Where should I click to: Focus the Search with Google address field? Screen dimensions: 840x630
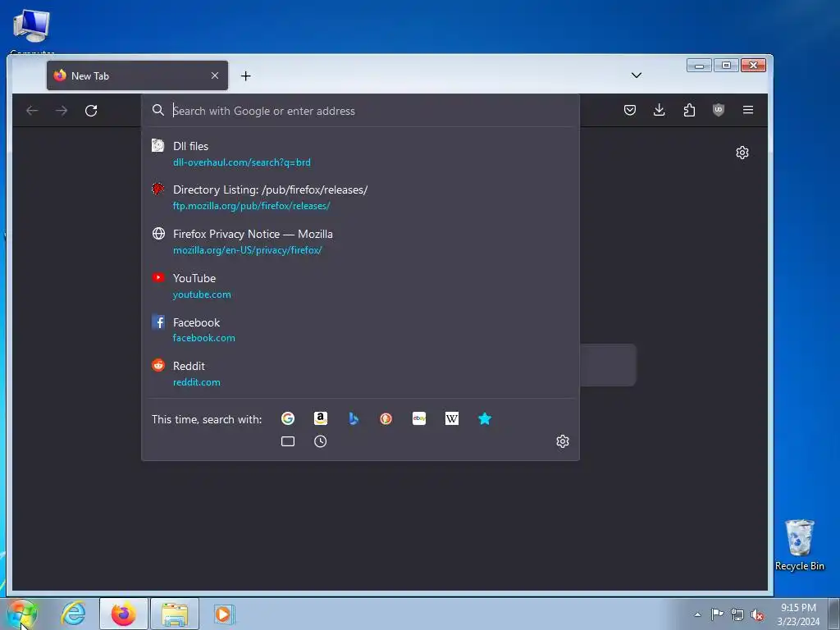point(360,111)
